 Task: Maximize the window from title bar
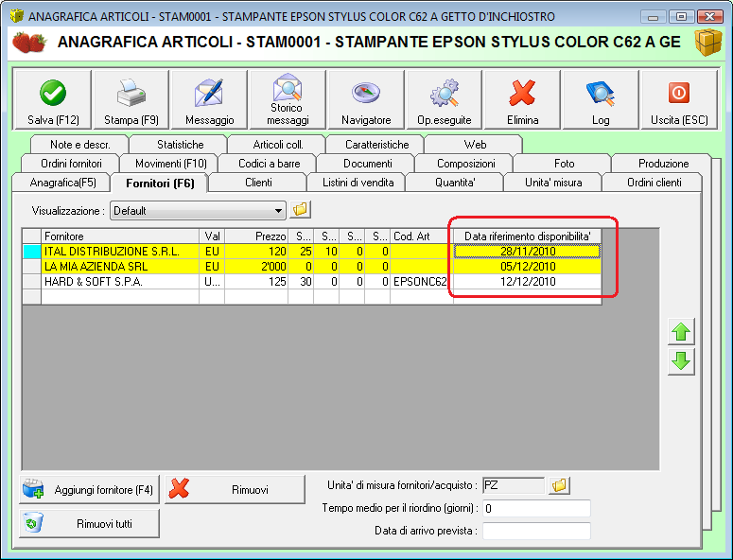pos(681,16)
